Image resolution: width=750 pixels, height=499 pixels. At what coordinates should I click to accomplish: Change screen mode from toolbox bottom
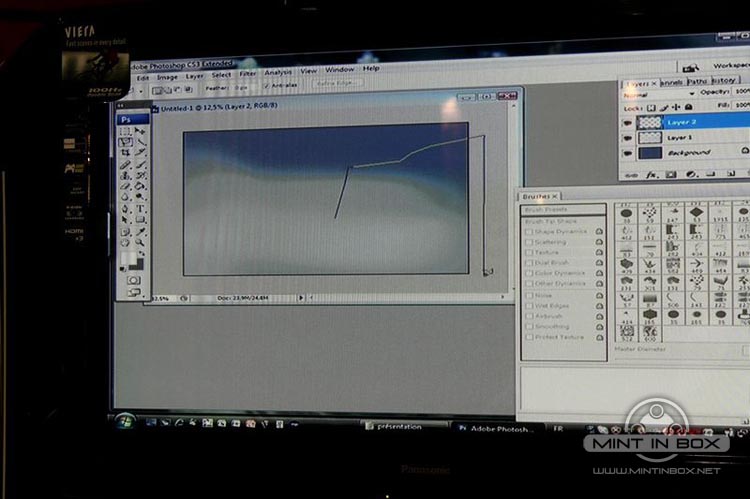[133, 292]
